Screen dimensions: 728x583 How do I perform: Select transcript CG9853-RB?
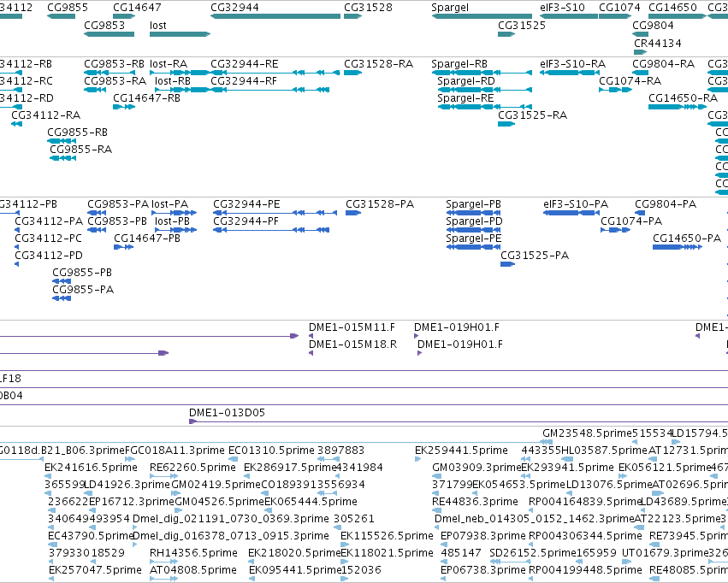point(115,63)
